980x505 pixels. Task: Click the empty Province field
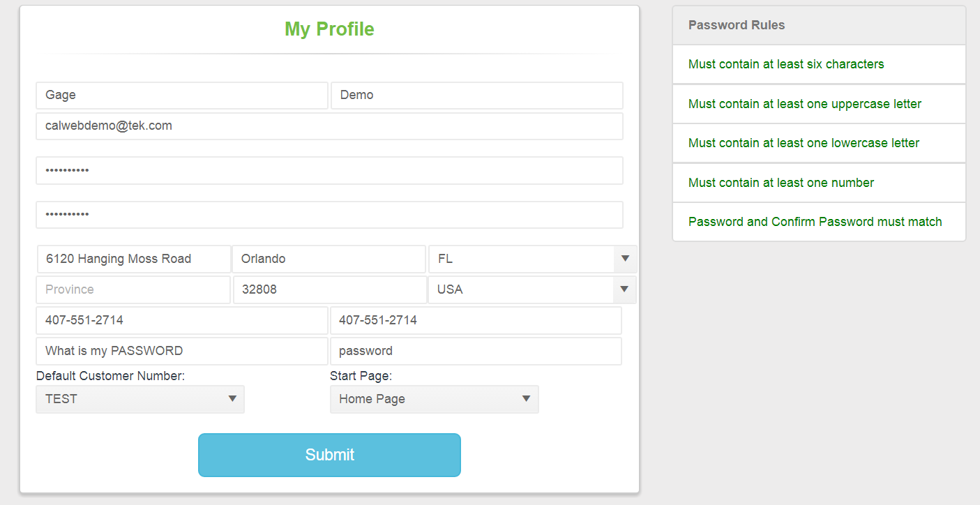pyautogui.click(x=133, y=289)
